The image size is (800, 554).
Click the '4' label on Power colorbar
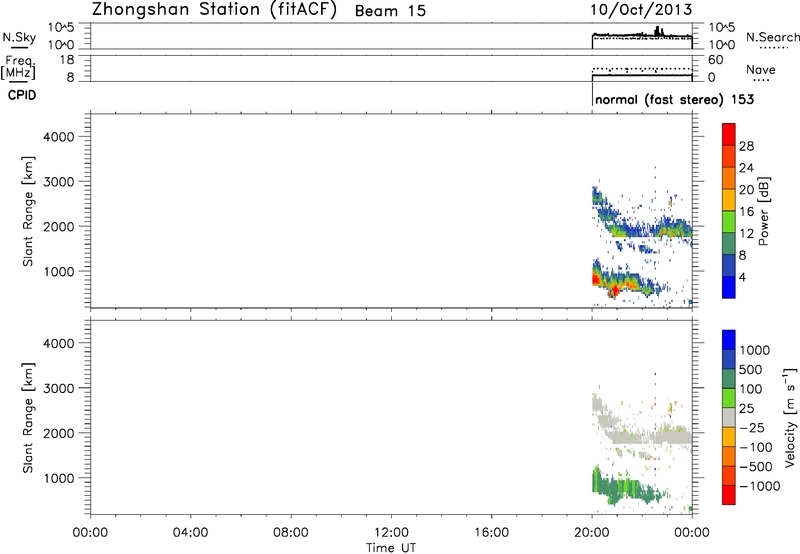[742, 277]
